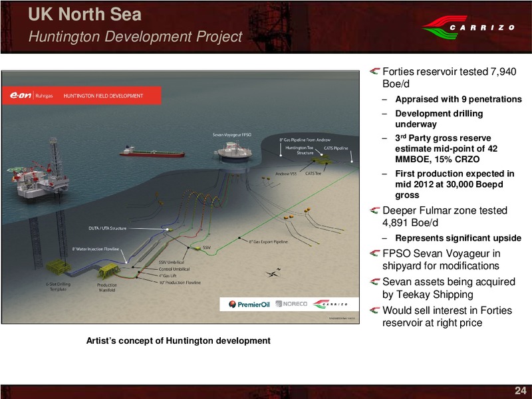Select the 'FPSO Sevan Voyageur in shipyard' bullet
Screen dimensions: 532x399
pos(442,259)
